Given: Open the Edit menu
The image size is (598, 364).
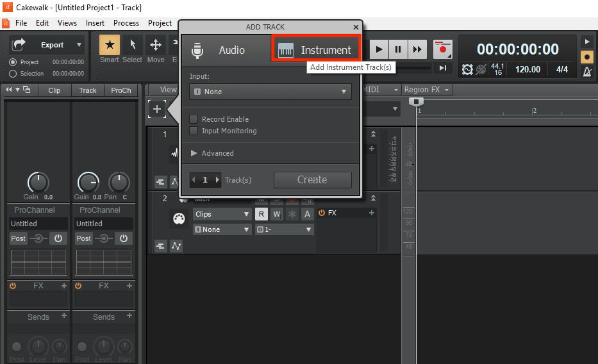Looking at the screenshot, I should [x=42, y=23].
